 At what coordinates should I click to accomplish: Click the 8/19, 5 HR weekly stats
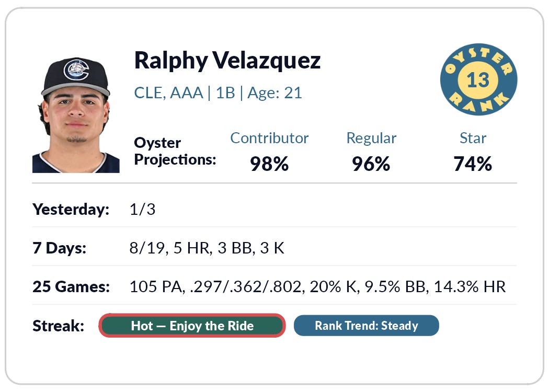pyautogui.click(x=207, y=248)
